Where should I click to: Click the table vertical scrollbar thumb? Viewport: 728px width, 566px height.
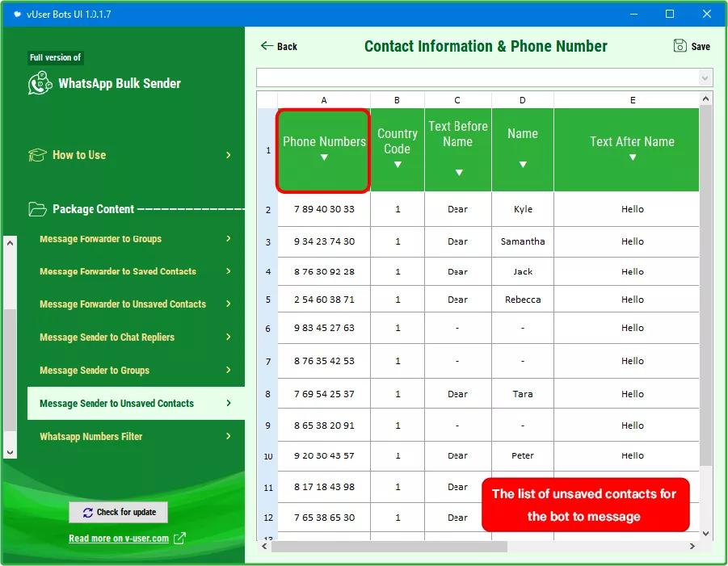point(705,285)
